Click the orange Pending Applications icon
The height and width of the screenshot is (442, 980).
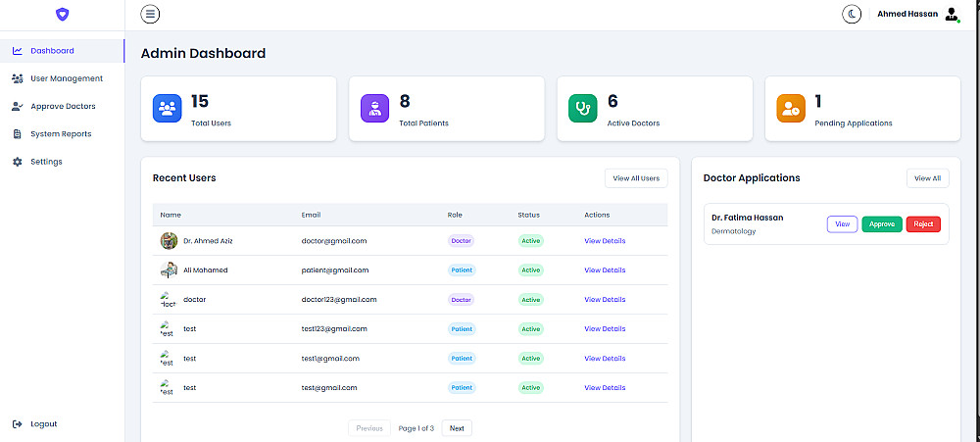[x=791, y=108]
